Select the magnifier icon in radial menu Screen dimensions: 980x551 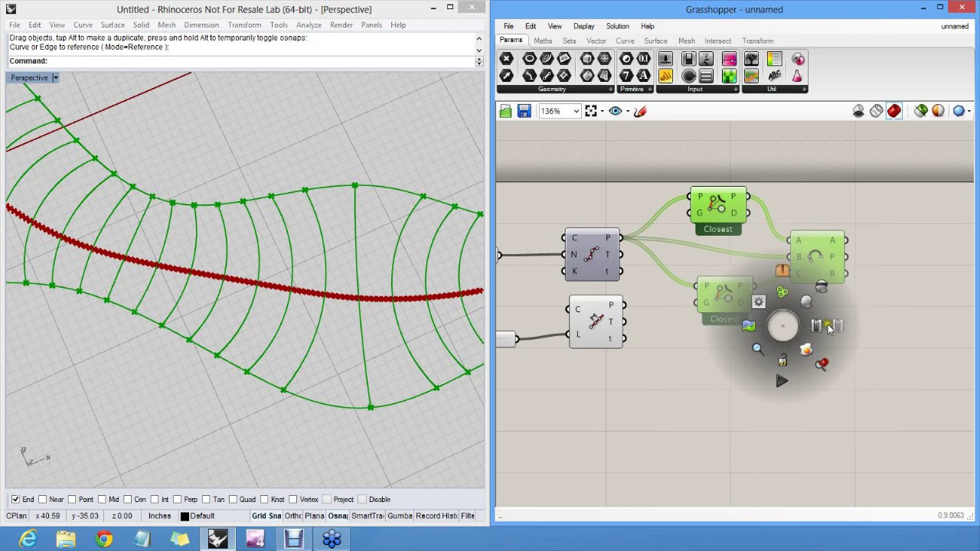pyautogui.click(x=757, y=349)
